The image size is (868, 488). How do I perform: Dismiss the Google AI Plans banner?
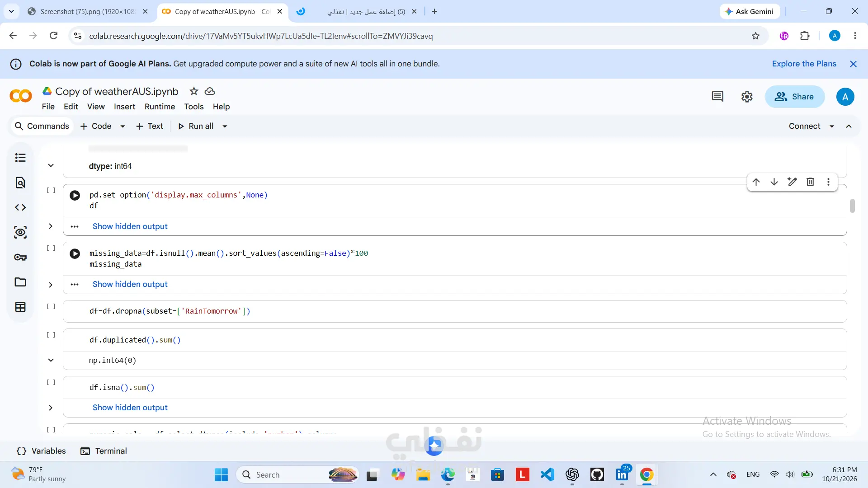coord(853,64)
